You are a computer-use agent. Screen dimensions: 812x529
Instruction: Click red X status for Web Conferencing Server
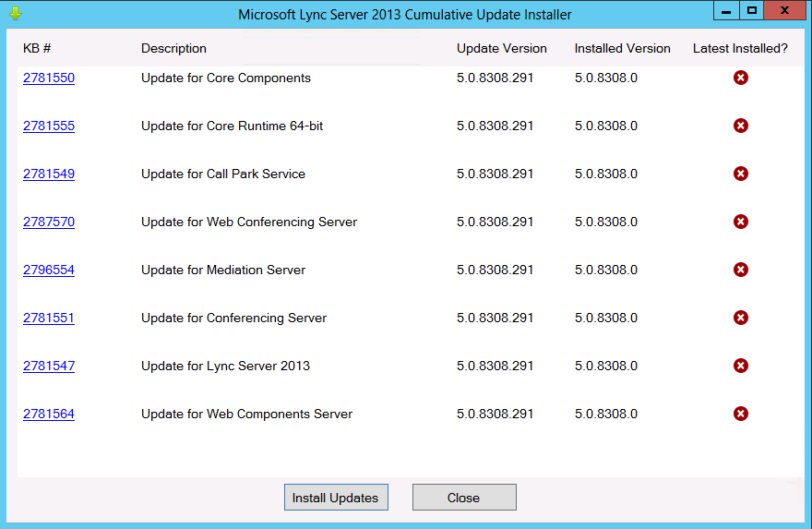click(x=741, y=222)
